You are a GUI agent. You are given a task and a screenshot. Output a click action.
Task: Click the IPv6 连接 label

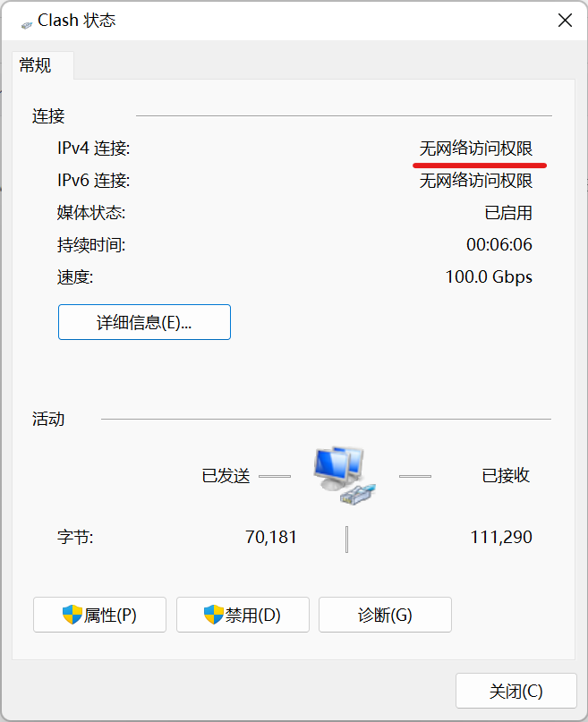93,181
